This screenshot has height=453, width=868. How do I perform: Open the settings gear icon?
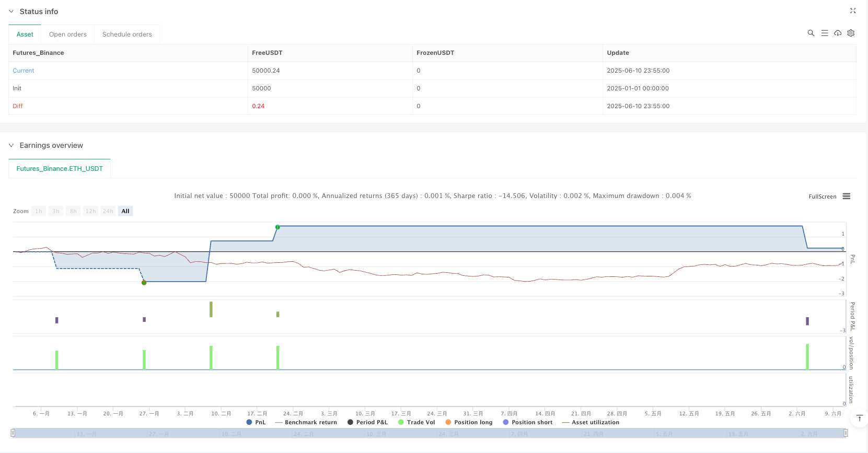click(851, 33)
